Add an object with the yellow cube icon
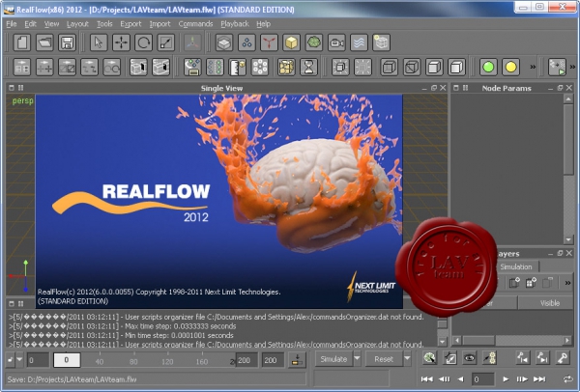 (x=292, y=42)
